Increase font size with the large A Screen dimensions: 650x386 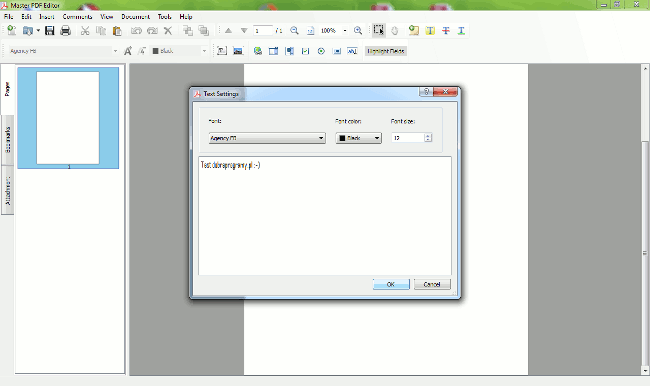point(128,51)
